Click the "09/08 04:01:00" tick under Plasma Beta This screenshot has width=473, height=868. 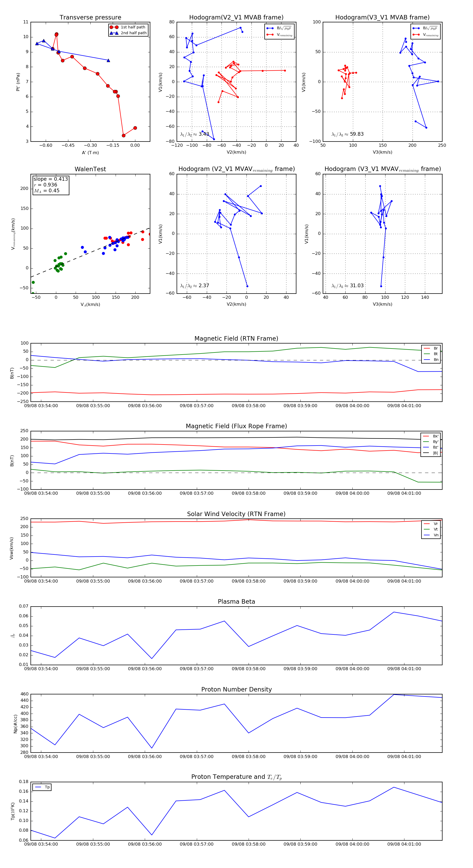(404, 669)
